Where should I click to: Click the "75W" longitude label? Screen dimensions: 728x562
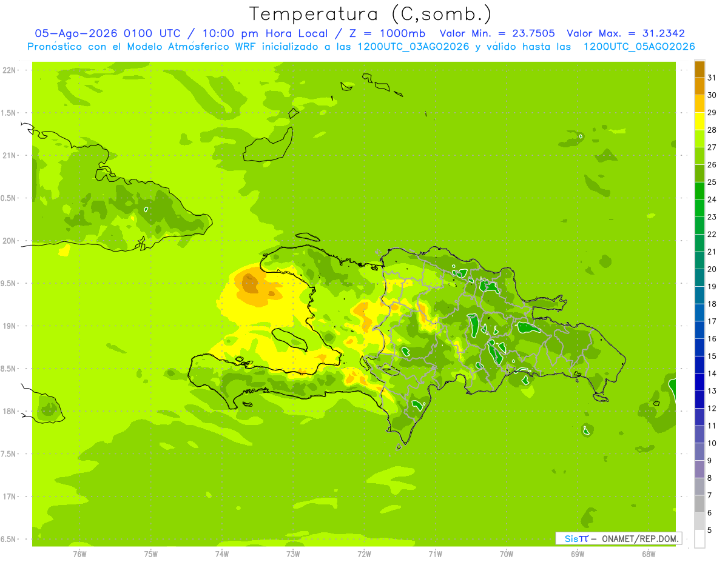point(151,554)
